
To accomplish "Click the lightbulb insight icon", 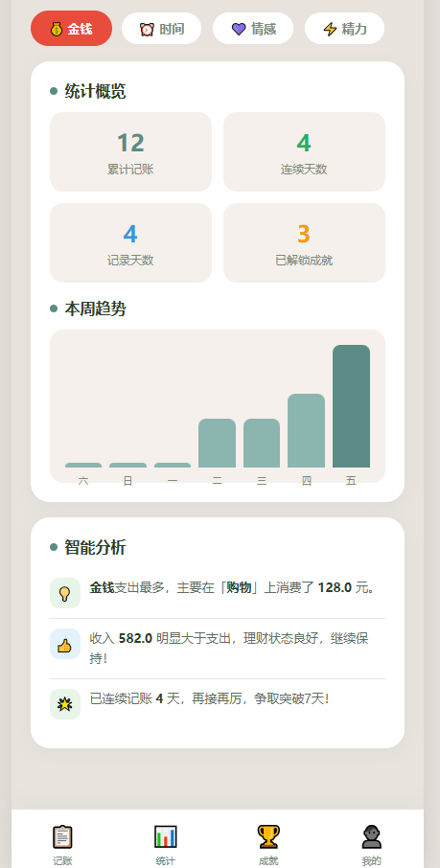I will point(65,593).
